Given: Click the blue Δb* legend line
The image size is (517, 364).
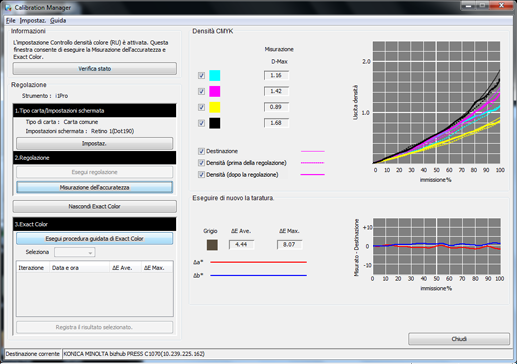Looking at the screenshot, I should 259,276.
